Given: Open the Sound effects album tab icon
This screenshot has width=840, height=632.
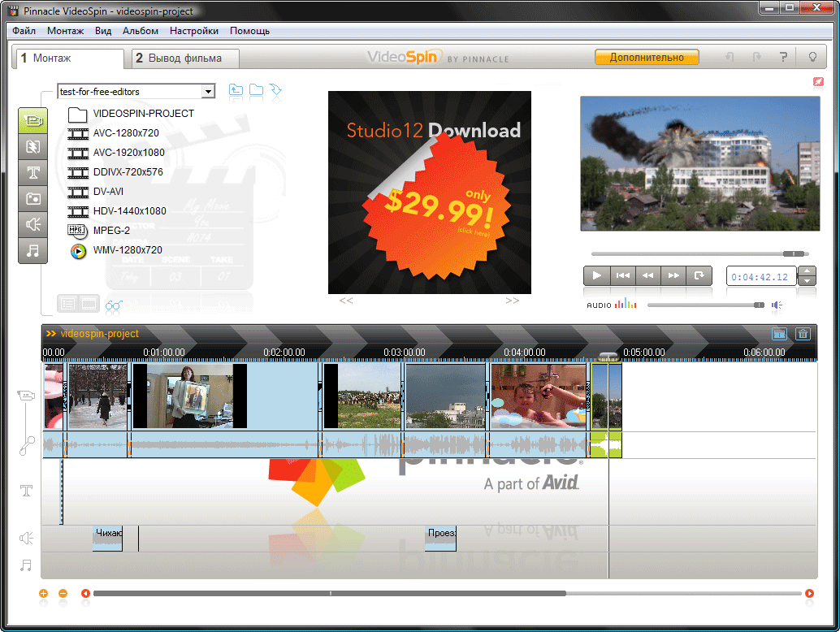Looking at the screenshot, I should pos(32,224).
